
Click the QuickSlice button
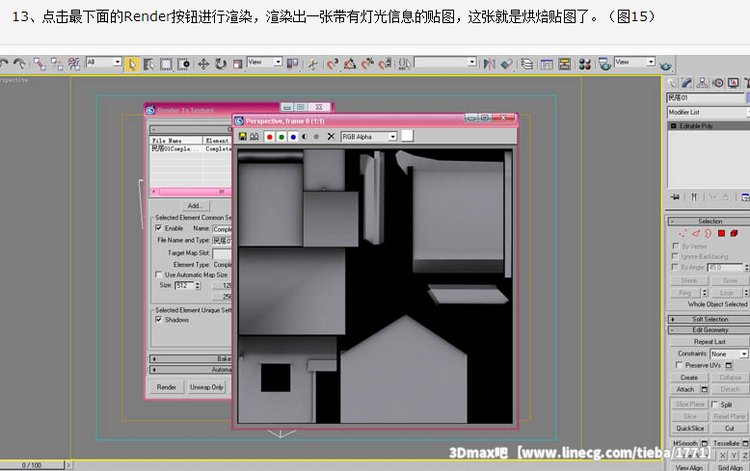click(690, 428)
